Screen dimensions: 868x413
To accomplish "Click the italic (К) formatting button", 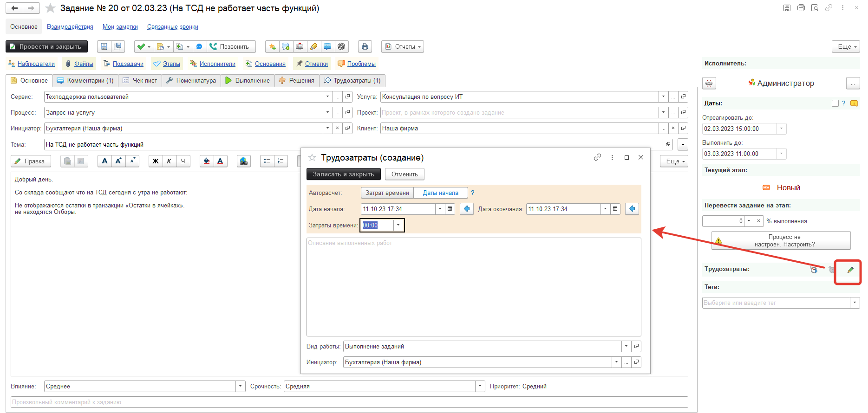I will coord(169,161).
